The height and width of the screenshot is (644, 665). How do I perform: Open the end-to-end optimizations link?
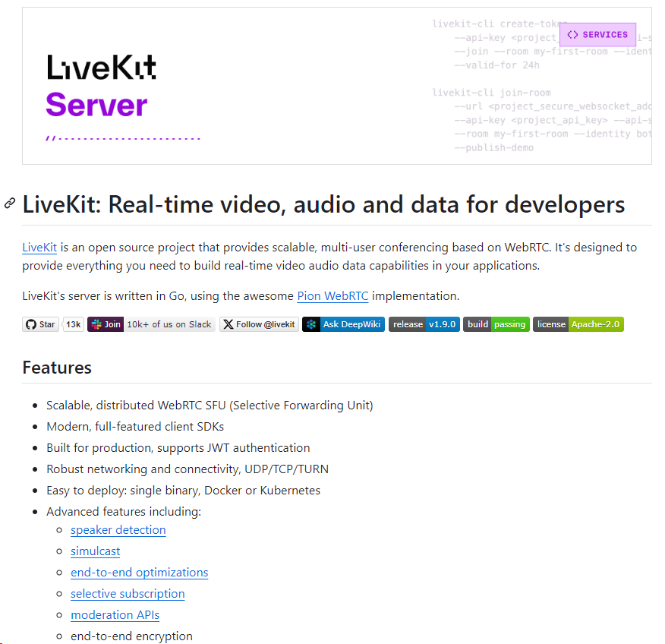[139, 573]
